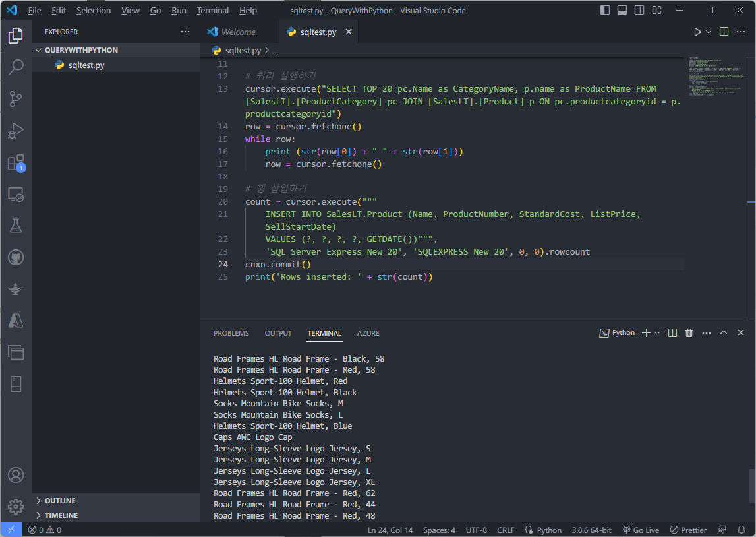Open the Terminal menu
756x537 pixels.
(213, 10)
